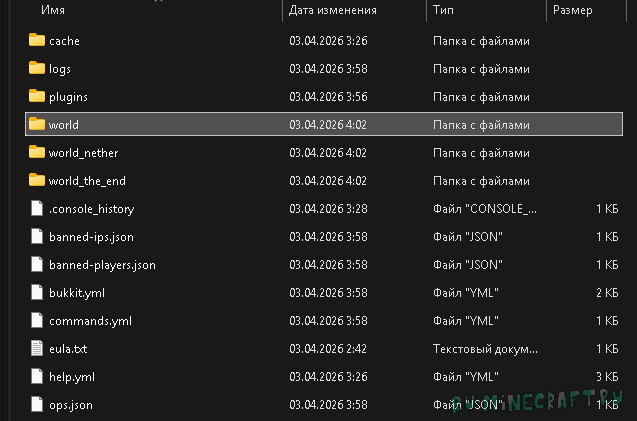Select the world_nether folder name
The width and height of the screenshot is (637, 421).
[84, 153]
